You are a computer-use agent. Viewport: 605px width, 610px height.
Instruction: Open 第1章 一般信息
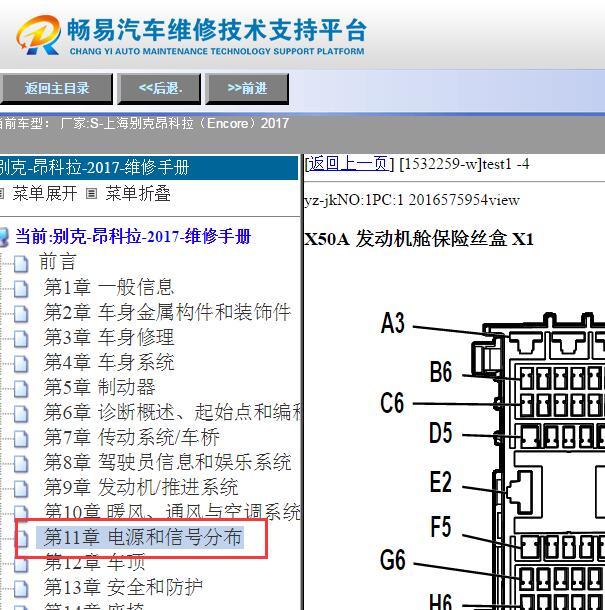click(109, 287)
